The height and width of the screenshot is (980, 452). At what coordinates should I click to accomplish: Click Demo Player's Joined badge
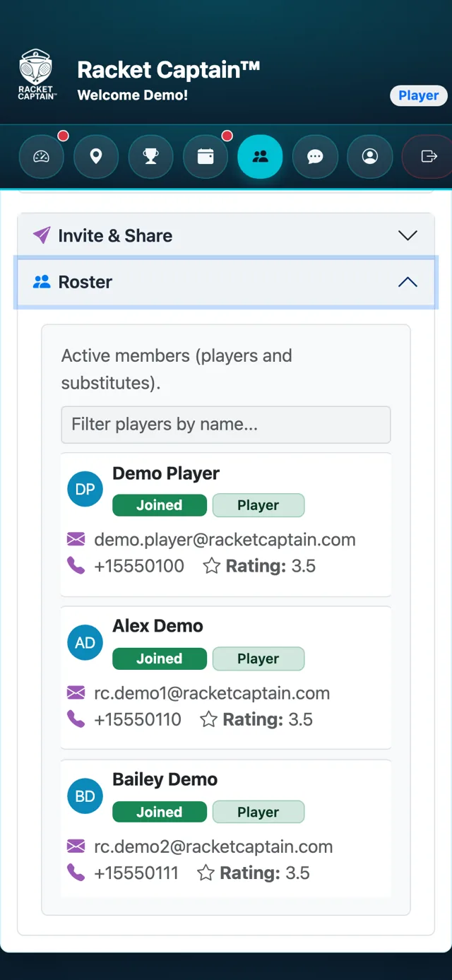[160, 505]
